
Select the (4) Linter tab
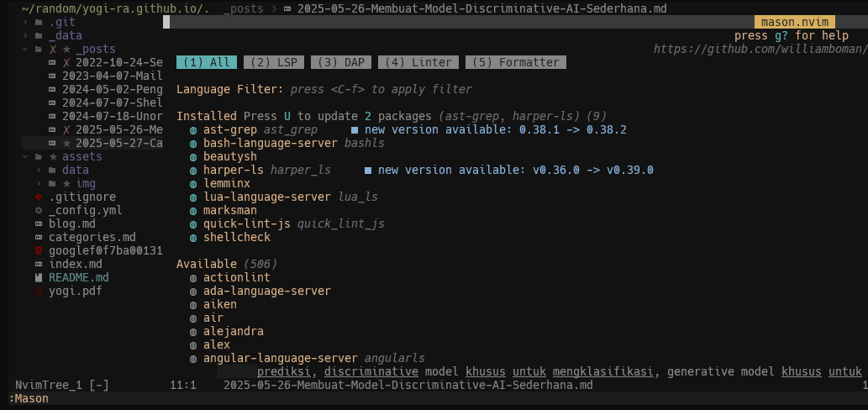(418, 62)
